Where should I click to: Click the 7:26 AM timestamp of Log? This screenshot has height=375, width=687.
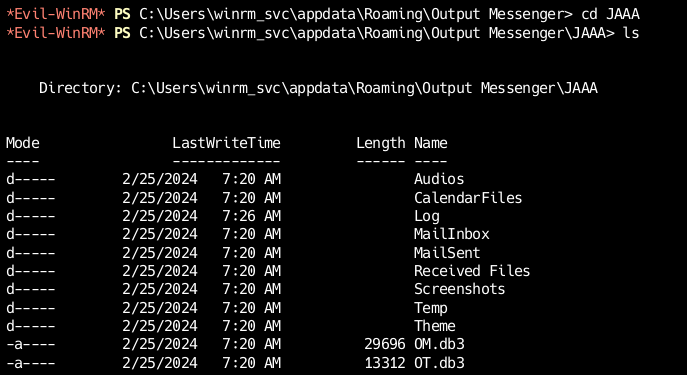coord(251,216)
